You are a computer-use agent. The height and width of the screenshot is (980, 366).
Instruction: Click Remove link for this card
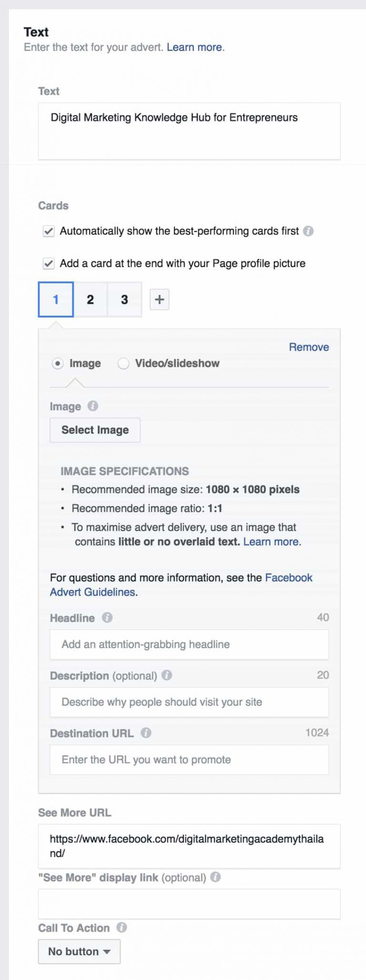[309, 347]
